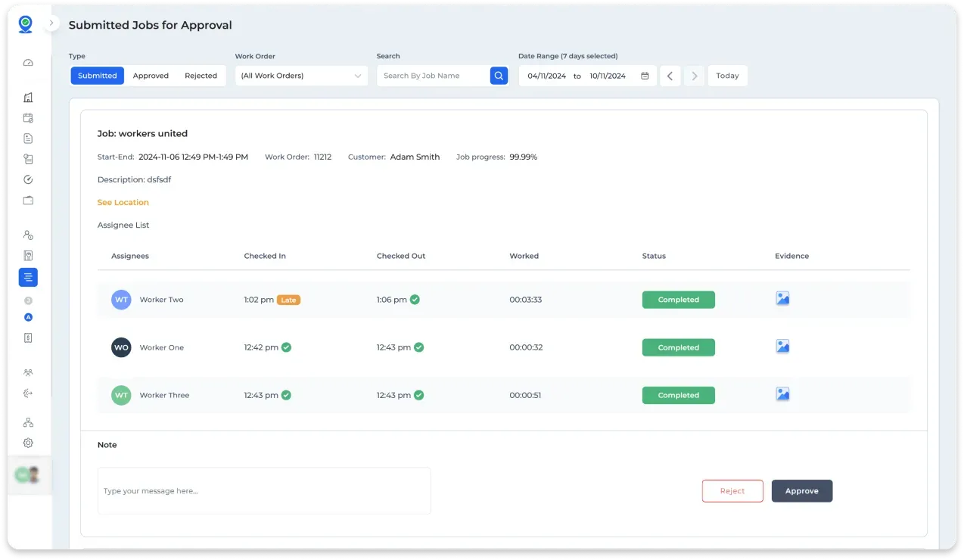Open the team members icon in the sidebar
The width and height of the screenshot is (964, 560).
click(x=28, y=372)
